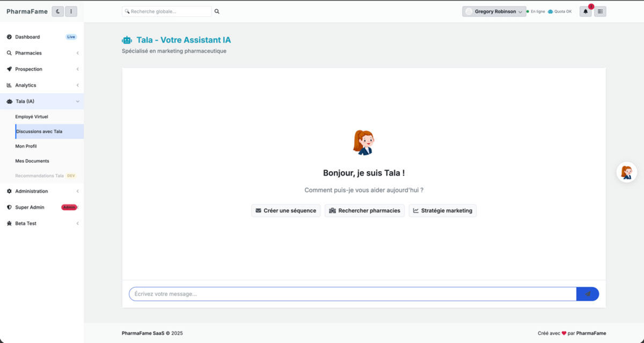Click the grid menu icon in the header
The width and height of the screenshot is (644, 343).
pos(600,11)
